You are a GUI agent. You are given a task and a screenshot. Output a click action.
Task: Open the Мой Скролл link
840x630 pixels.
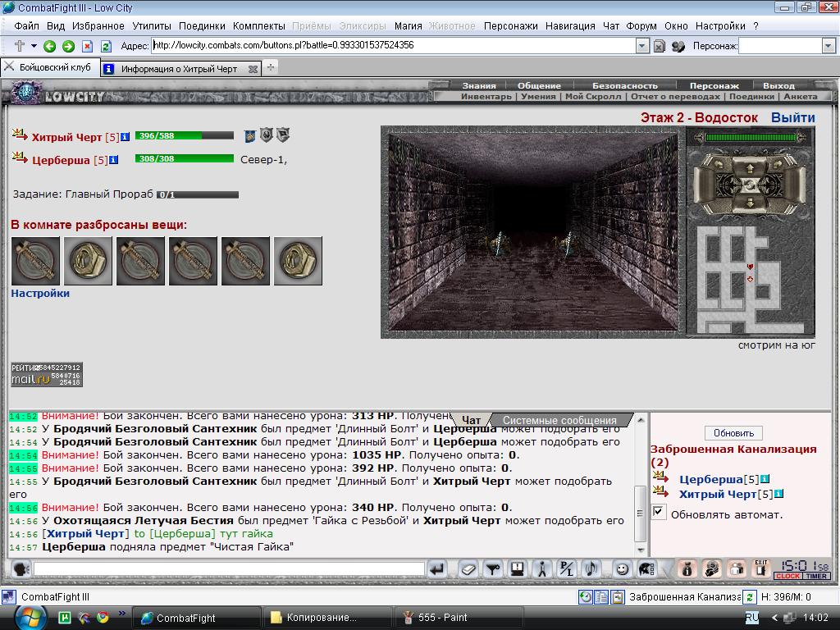tap(593, 97)
